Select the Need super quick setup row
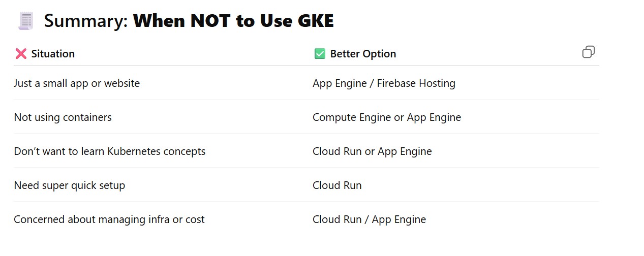Viewport: 644px width, 256px height. click(69, 185)
